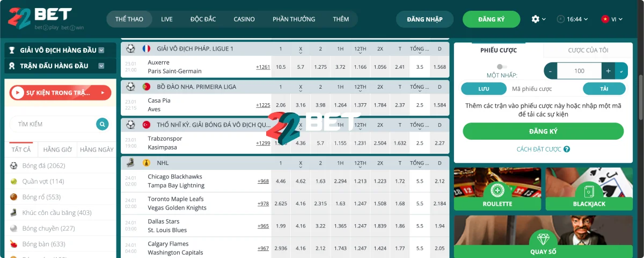644x258 pixels.
Task: Click the playing card icon on the Blackjack card
Action: click(x=589, y=191)
